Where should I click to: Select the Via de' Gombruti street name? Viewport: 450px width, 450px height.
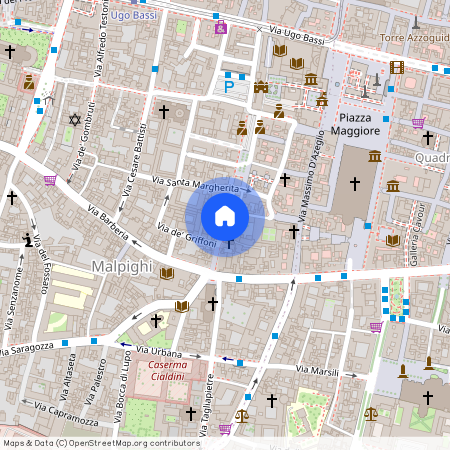pyautogui.click(x=83, y=136)
